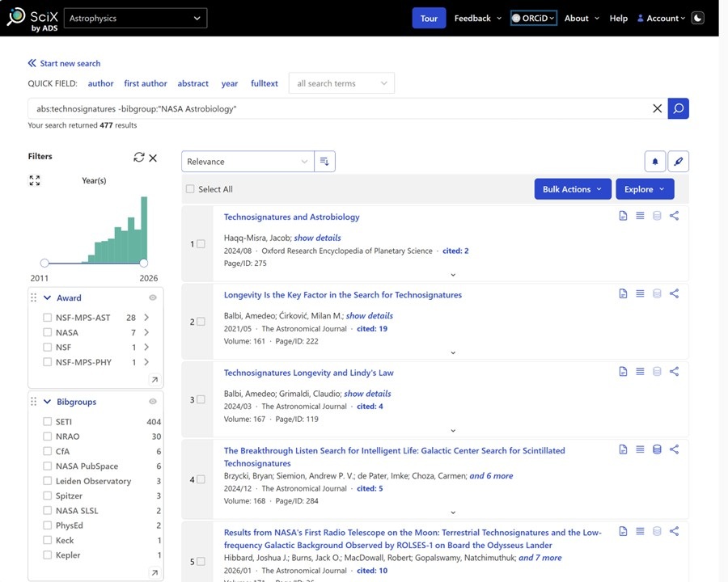This screenshot has width=728, height=582.
Task: Check the NSF-MPS-AST award filter
Action: [48, 318]
